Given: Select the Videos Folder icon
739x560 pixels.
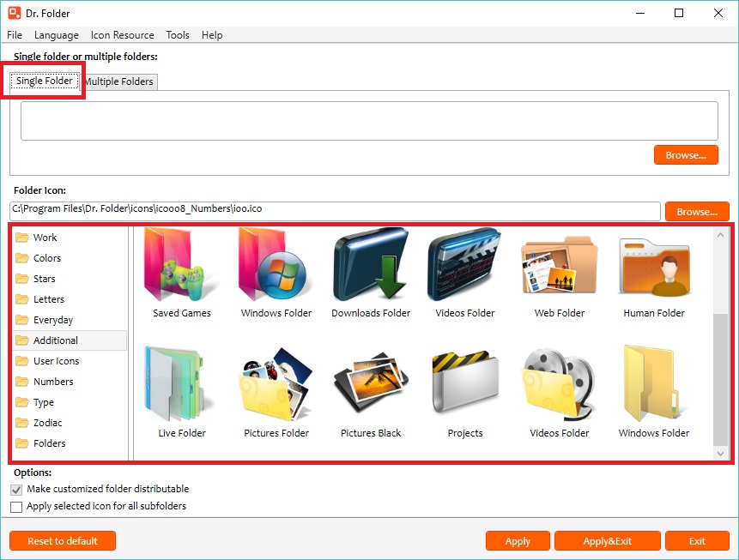Looking at the screenshot, I should click(464, 266).
